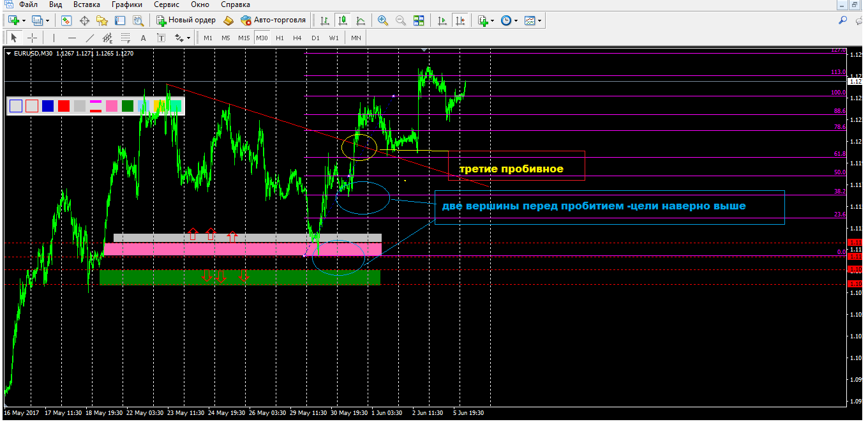This screenshot has width=868, height=422.
Task: Click the Новый ордер button
Action: pyautogui.click(x=186, y=20)
